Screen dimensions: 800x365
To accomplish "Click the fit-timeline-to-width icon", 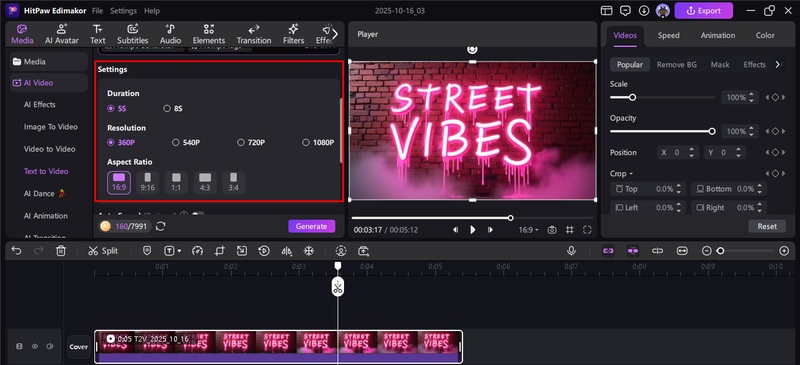I will click(682, 251).
